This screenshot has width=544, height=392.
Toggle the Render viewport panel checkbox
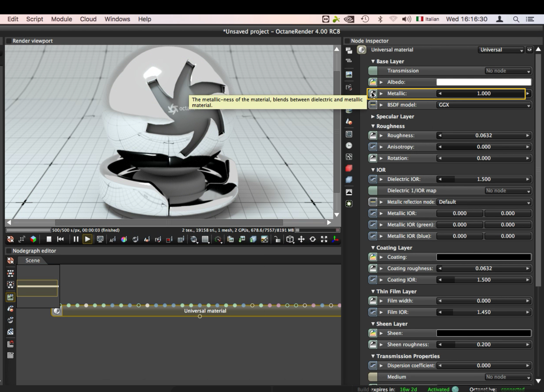point(9,41)
